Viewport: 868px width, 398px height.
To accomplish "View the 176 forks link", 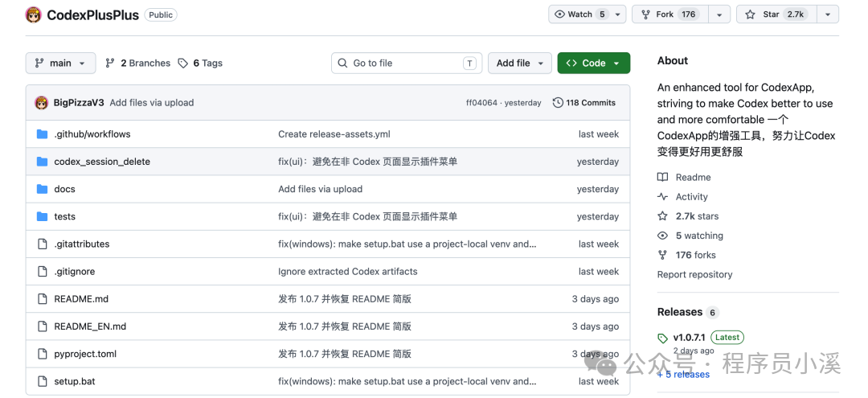I will pyautogui.click(x=686, y=255).
